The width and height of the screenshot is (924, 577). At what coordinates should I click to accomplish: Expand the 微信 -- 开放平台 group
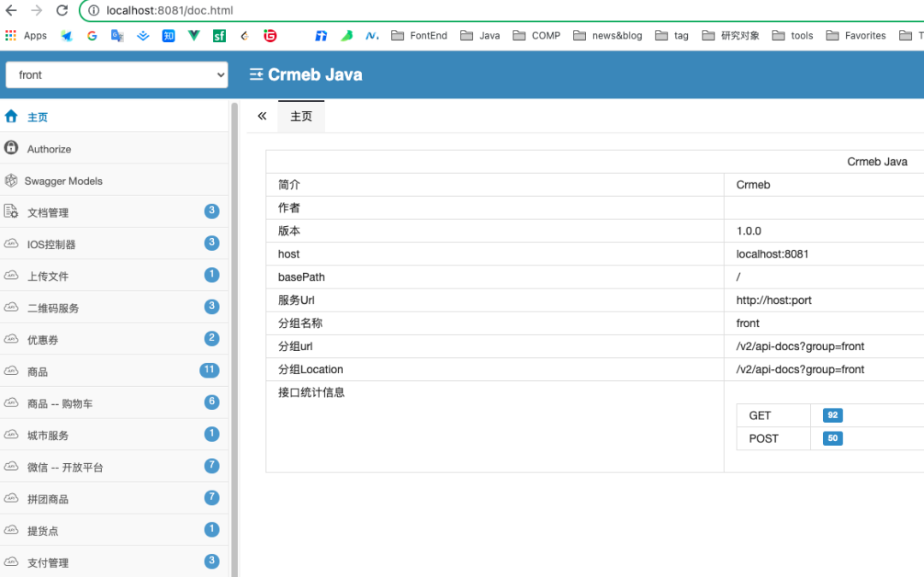click(65, 467)
